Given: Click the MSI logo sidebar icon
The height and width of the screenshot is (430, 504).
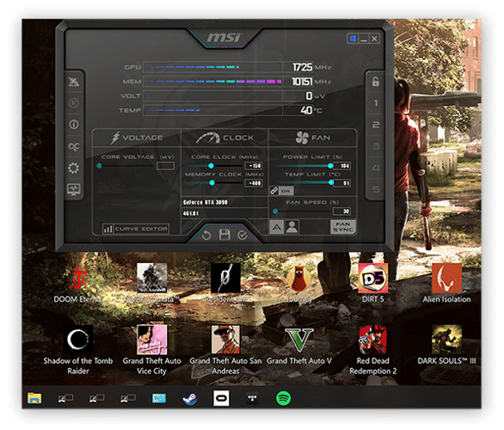Looking at the screenshot, I should (74, 82).
